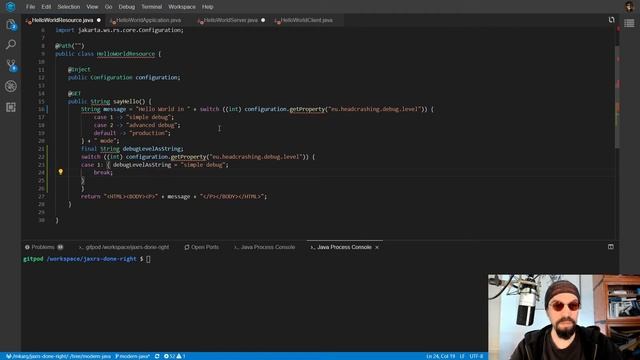Image resolution: width=640 pixels, height=360 pixels.
Task: Open the View menu
Action: tap(92, 7)
